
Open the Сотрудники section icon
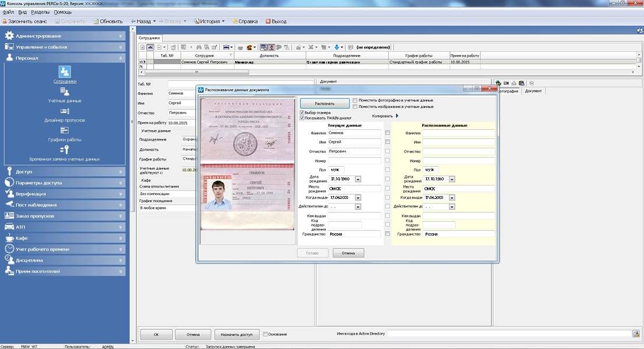tap(65, 72)
